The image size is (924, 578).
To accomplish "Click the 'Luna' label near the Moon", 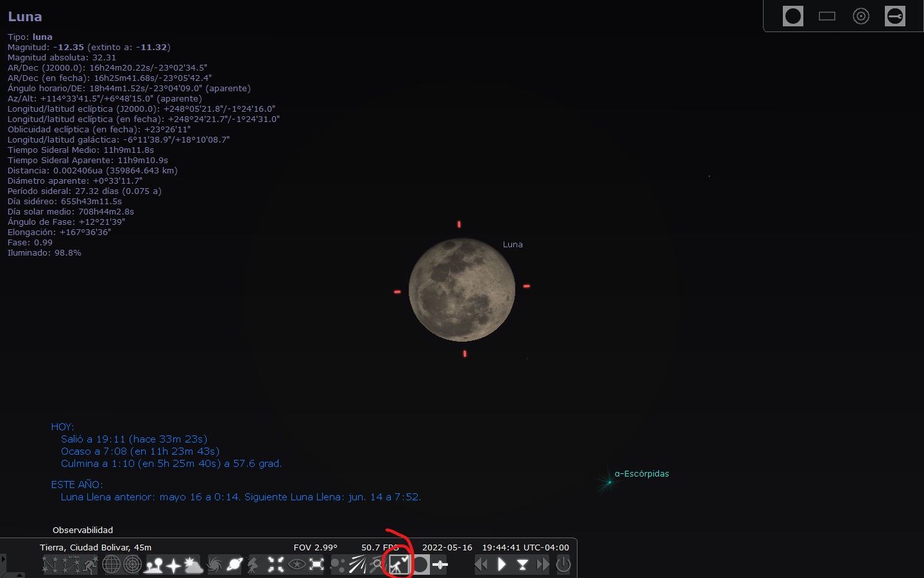I will (513, 244).
